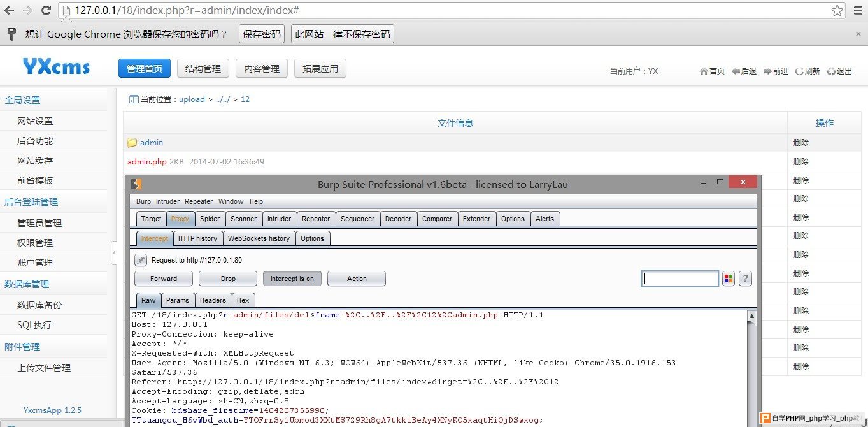Close the save password bar
The height and width of the screenshot is (427, 868).
pyautogui.click(x=858, y=34)
